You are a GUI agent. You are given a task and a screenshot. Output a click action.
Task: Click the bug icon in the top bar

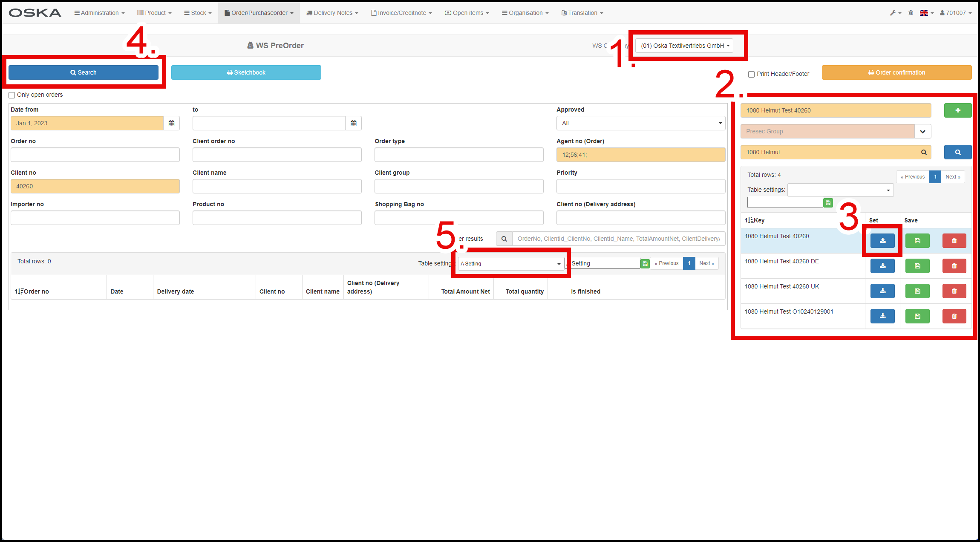click(x=911, y=13)
